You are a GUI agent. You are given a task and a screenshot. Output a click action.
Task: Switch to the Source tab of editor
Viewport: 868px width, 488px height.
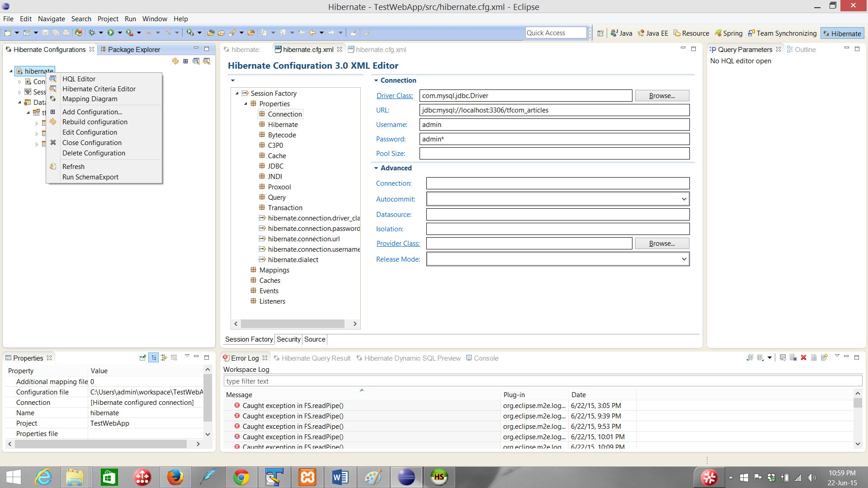point(315,339)
